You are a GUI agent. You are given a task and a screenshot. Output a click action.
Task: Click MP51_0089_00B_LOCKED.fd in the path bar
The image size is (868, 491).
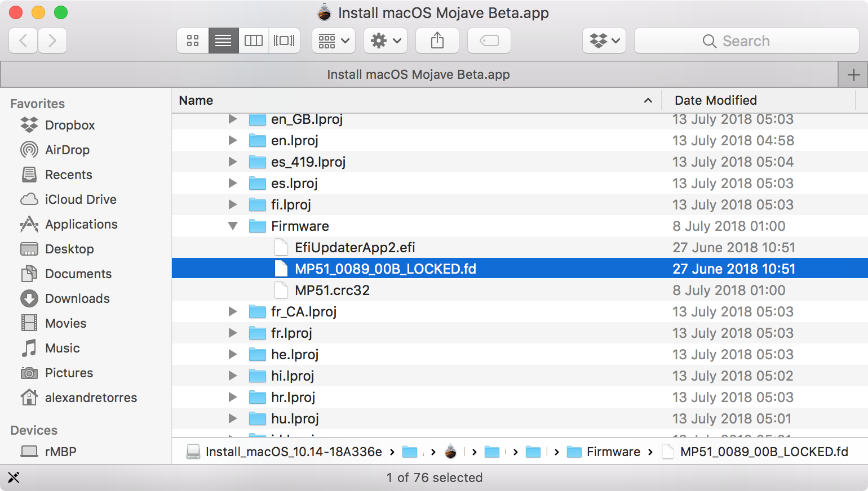click(x=755, y=452)
